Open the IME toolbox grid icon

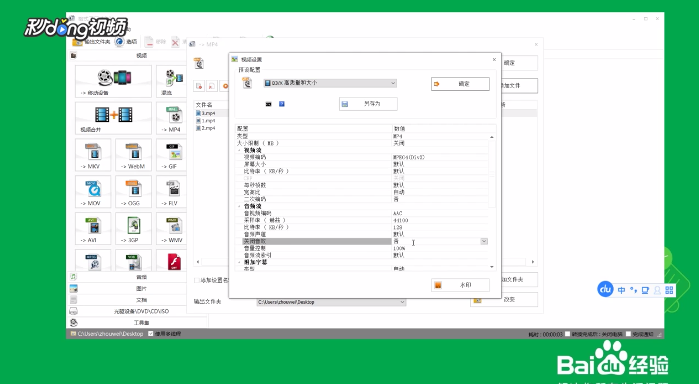click(669, 290)
